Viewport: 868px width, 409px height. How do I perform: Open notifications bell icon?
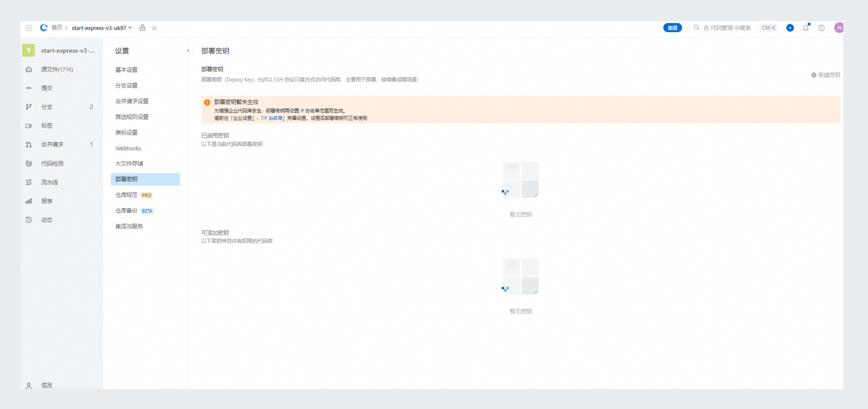806,28
